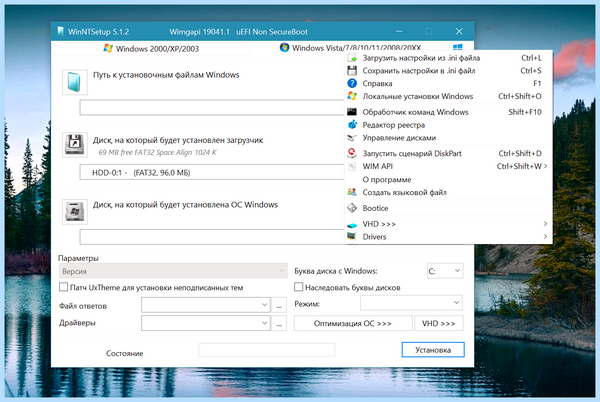The image size is (600, 402).
Task: Click the Установка install button
Action: (433, 350)
